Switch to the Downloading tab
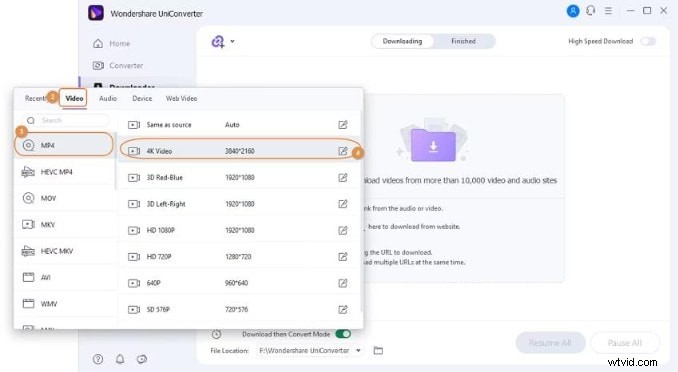The height and width of the screenshot is (372, 678). tap(403, 41)
